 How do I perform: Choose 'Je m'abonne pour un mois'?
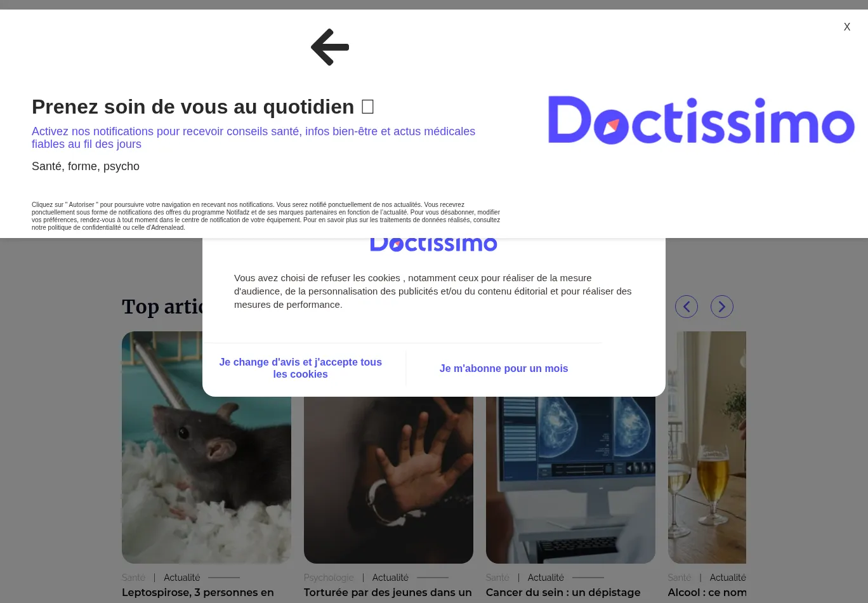pyautogui.click(x=503, y=368)
